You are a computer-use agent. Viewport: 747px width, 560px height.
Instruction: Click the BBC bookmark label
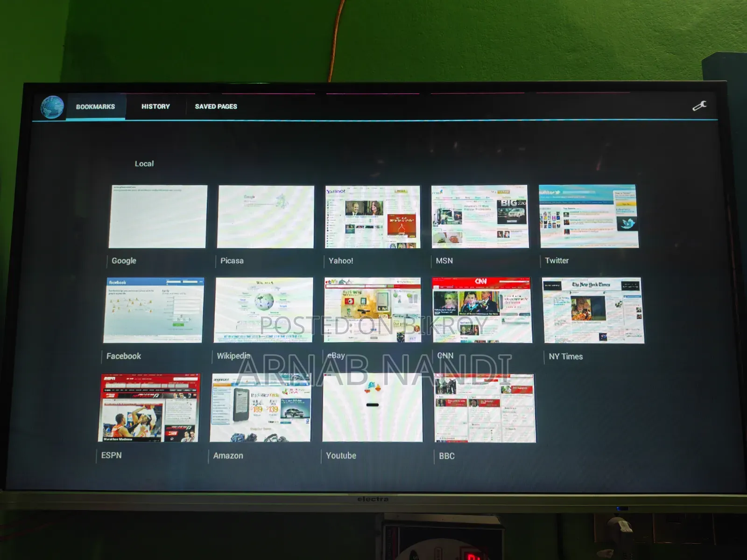pyautogui.click(x=446, y=456)
